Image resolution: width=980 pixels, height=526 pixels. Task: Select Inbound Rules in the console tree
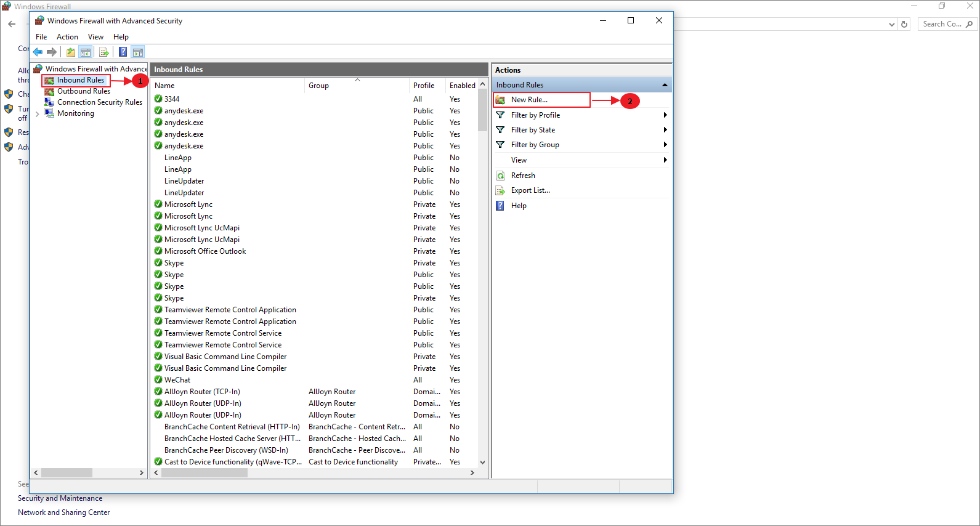pyautogui.click(x=81, y=80)
